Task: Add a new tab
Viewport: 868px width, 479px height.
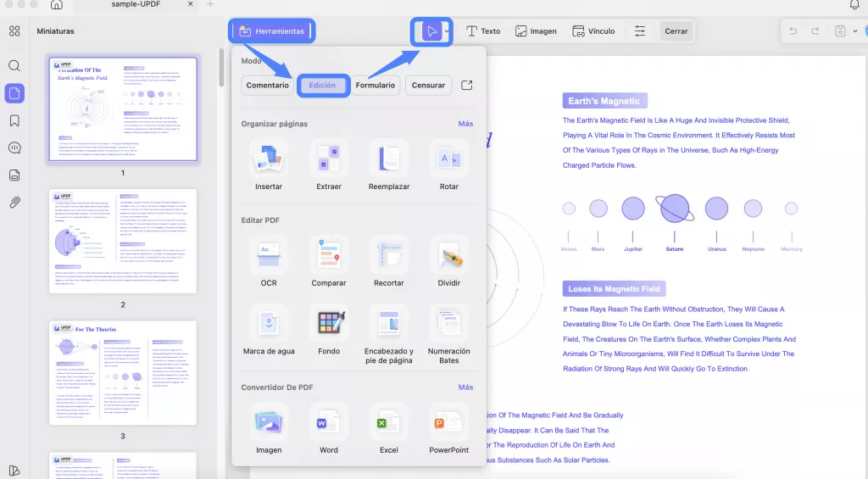Action: pos(210,4)
